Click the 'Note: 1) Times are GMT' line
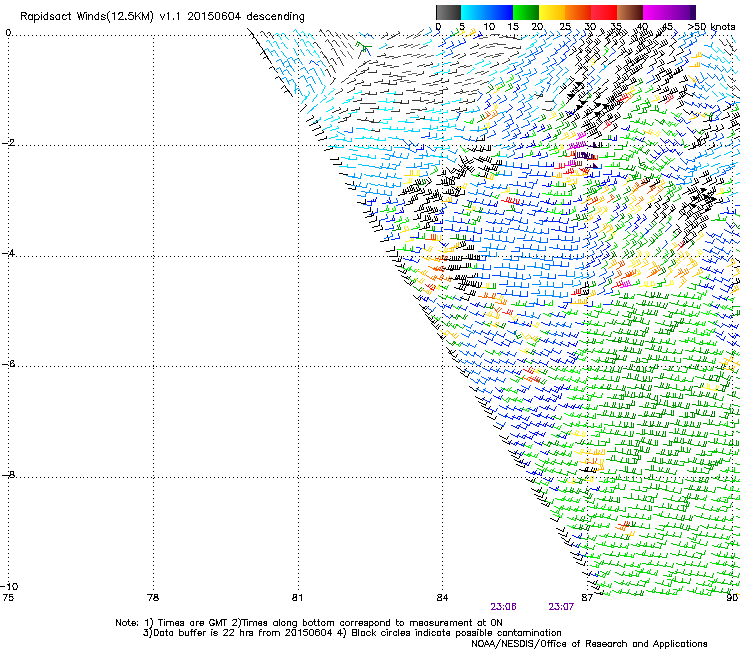This screenshot has height=650, width=740. [x=309, y=623]
